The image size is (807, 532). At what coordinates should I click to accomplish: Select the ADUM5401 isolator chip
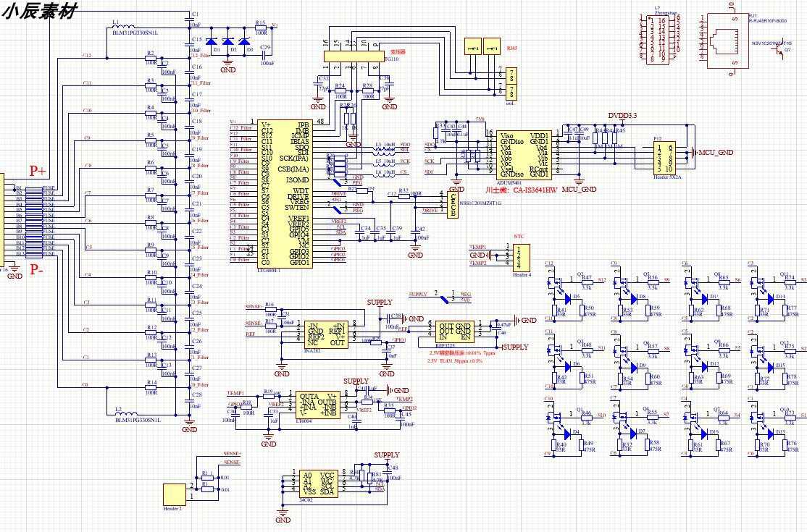(x=524, y=155)
